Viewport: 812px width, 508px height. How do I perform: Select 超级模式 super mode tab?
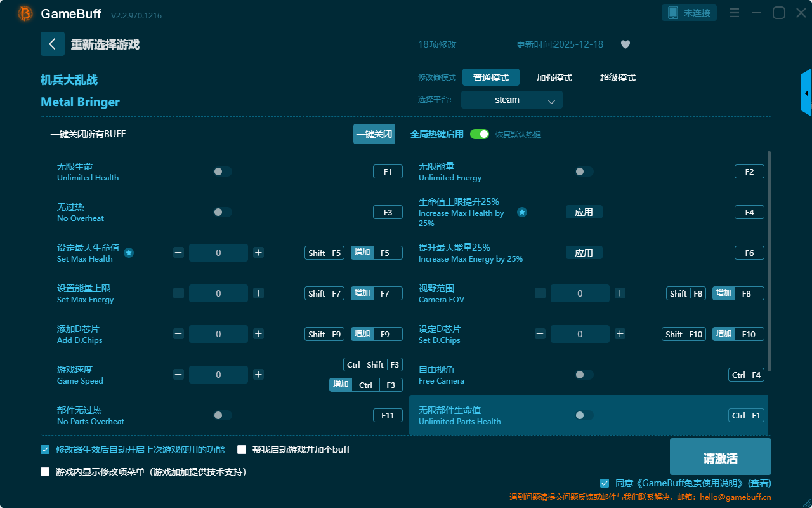point(617,77)
